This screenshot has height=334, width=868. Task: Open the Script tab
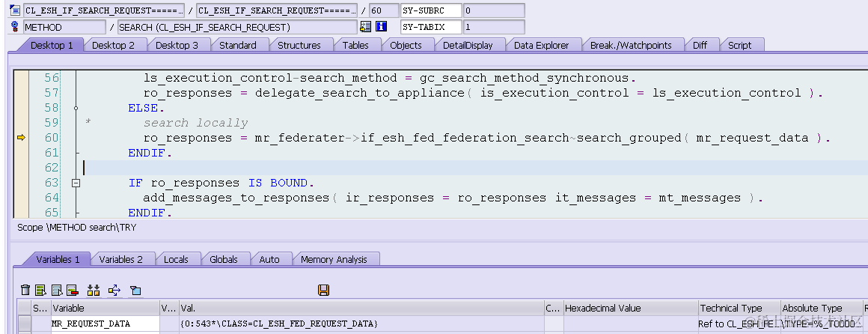[739, 46]
